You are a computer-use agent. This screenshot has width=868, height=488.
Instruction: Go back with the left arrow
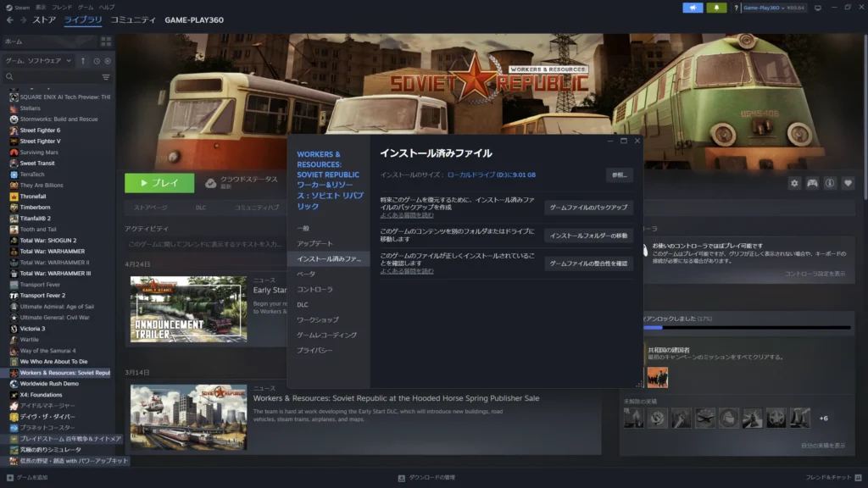click(10, 20)
